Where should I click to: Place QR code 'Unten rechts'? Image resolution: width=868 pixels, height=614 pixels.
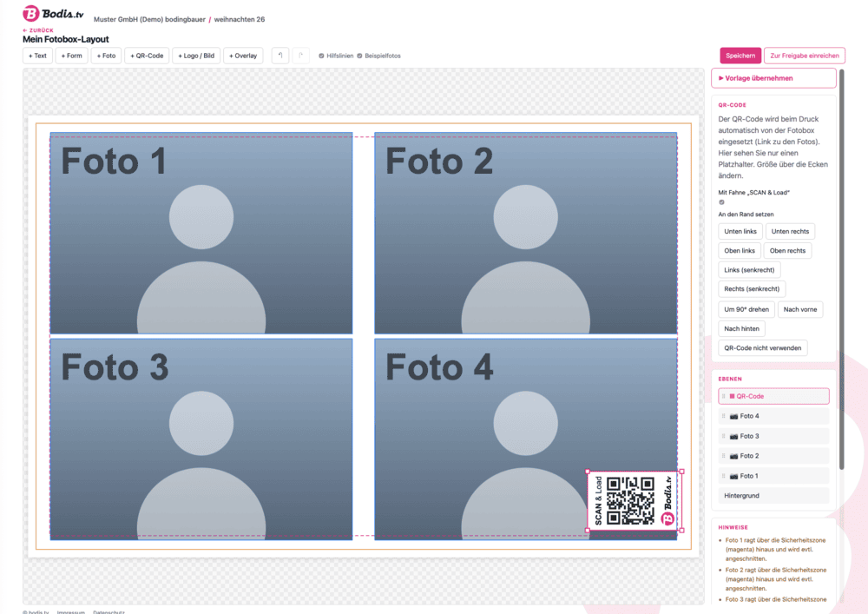point(790,231)
